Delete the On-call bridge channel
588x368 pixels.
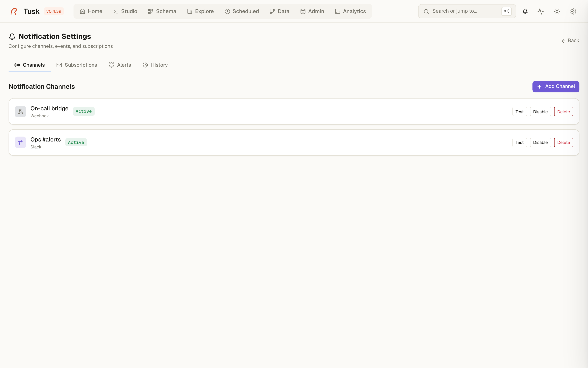click(x=563, y=112)
